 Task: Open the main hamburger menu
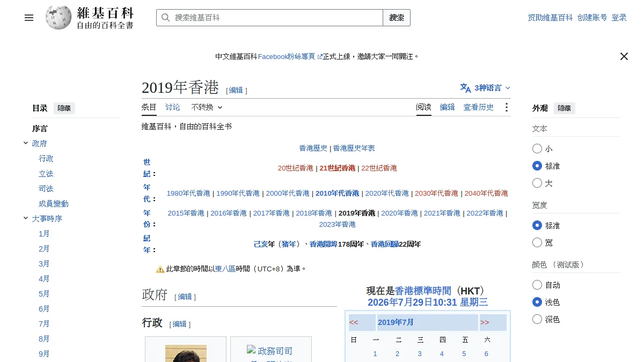point(29,18)
